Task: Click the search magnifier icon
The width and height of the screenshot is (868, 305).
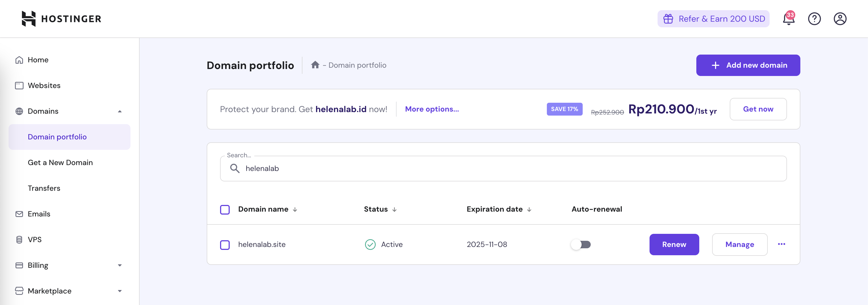Action: 235,168
